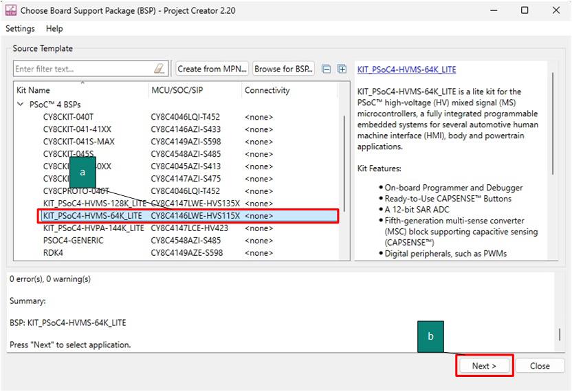Click the Browse for BSP... button
This screenshot has height=392, width=572.
[283, 69]
